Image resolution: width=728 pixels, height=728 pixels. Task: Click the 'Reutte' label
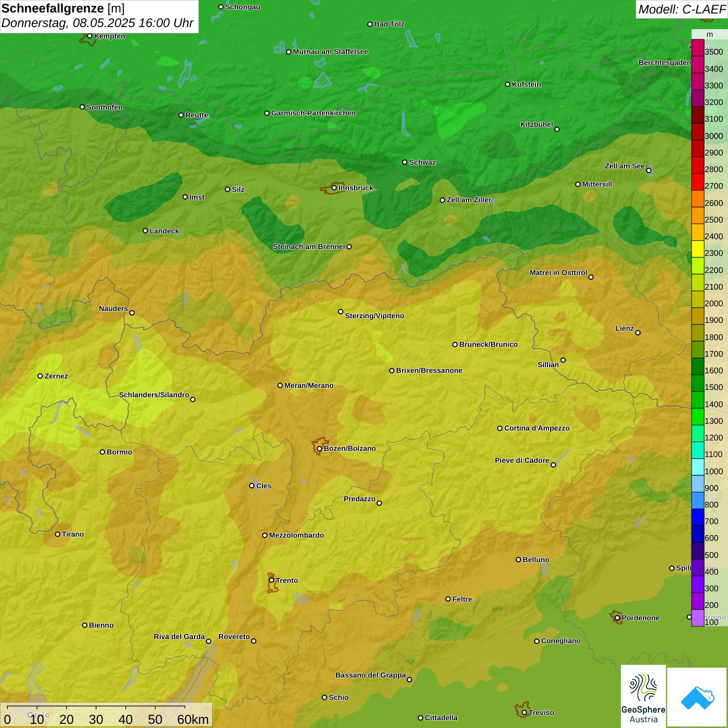coord(197,115)
